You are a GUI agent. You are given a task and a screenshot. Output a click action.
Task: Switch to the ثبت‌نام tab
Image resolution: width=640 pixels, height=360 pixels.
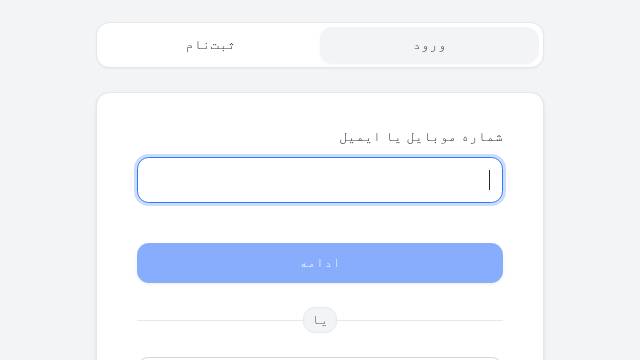tap(210, 45)
